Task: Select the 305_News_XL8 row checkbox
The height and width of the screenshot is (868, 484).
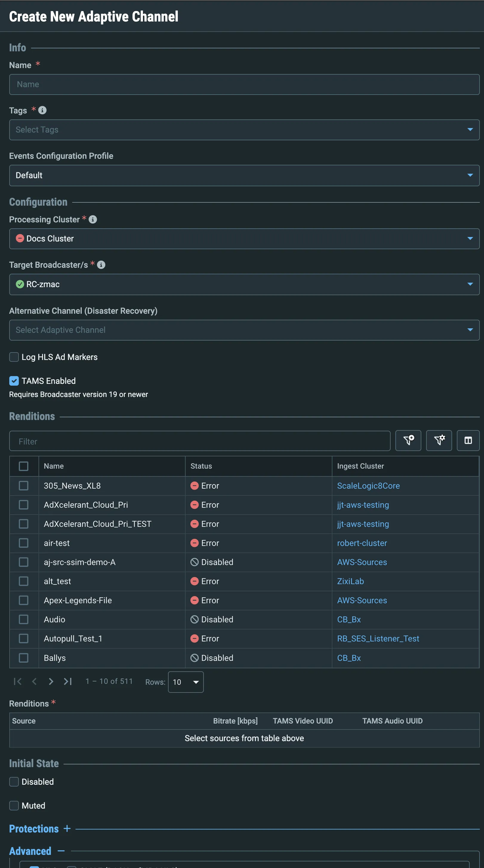Action: tap(24, 486)
